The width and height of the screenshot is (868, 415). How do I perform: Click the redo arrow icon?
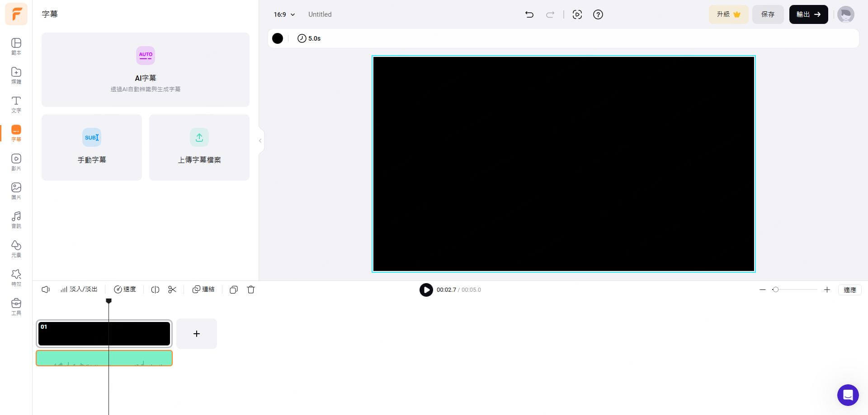tap(550, 14)
